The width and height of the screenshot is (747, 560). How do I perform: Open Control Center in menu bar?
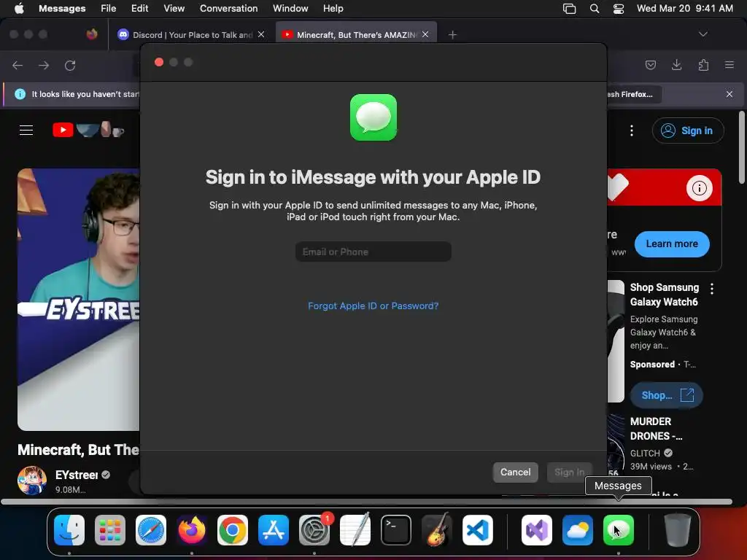tap(619, 9)
